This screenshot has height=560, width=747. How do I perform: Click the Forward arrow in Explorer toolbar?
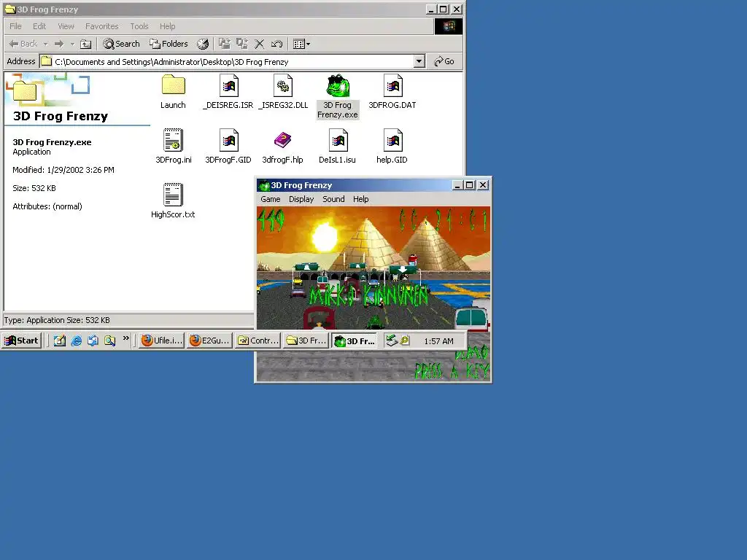tap(59, 44)
